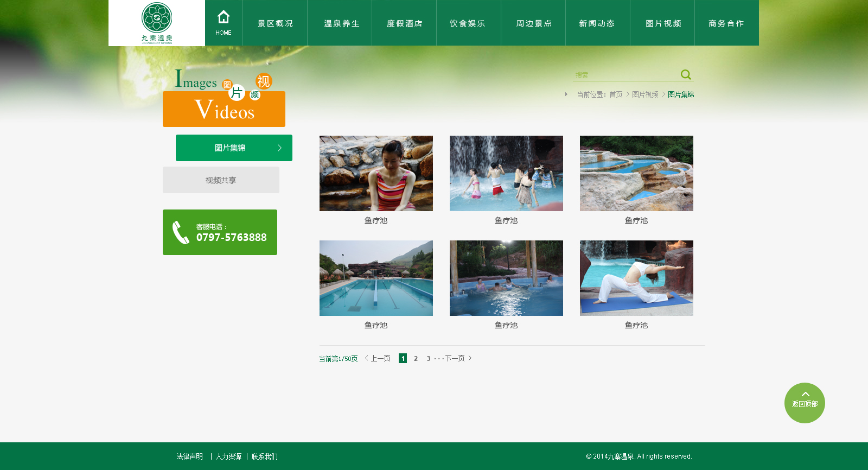The width and height of the screenshot is (868, 470).
Task: Open the yoga pose photo thumbnail
Action: (x=636, y=278)
